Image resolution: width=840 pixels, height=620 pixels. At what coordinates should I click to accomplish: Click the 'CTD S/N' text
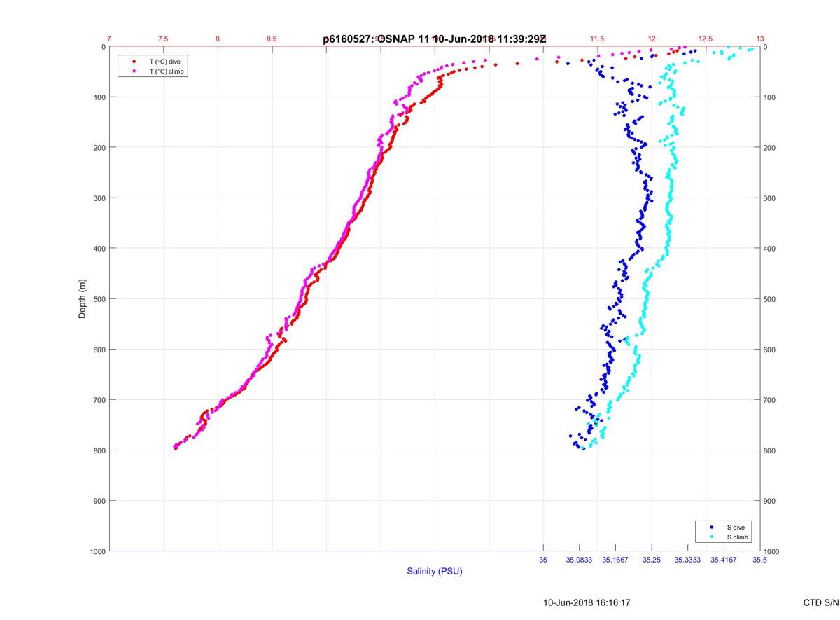click(x=821, y=602)
